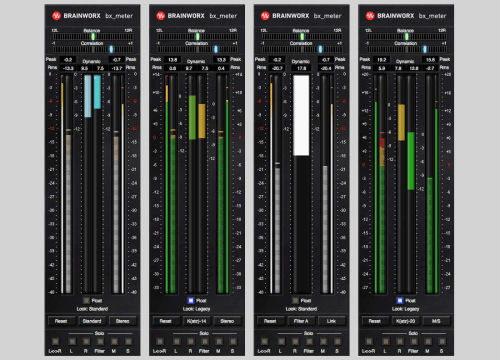Solo M channel in the K(atz)-20 meter

point(428,341)
